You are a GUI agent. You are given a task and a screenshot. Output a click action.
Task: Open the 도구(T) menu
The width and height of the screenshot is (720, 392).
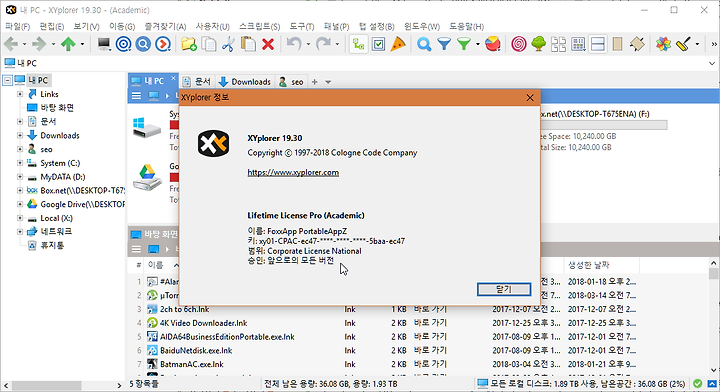pos(302,27)
